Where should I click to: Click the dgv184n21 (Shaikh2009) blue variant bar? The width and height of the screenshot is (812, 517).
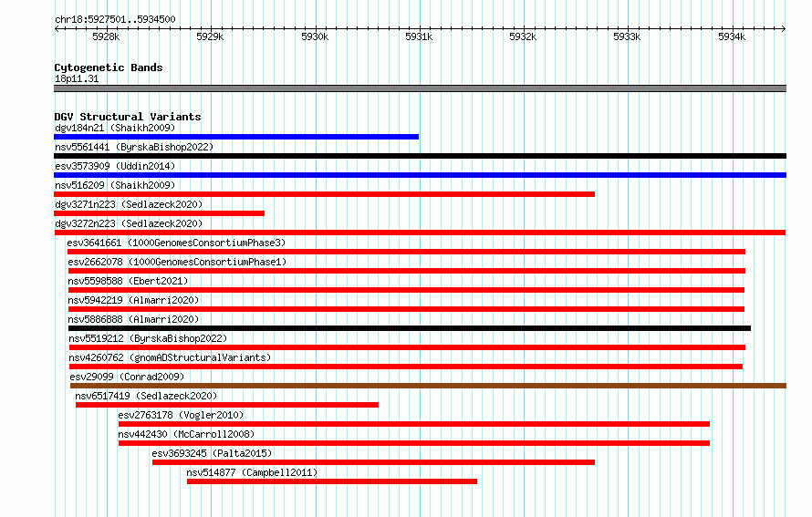point(236,137)
